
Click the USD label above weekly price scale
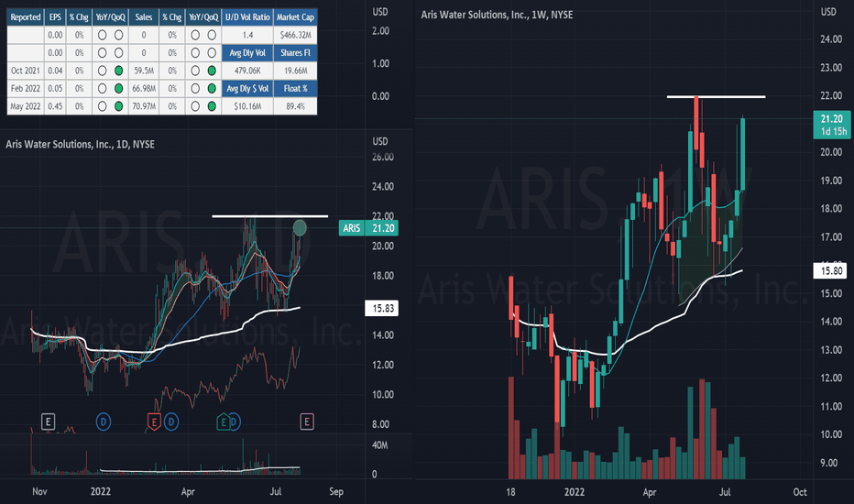coord(828,11)
